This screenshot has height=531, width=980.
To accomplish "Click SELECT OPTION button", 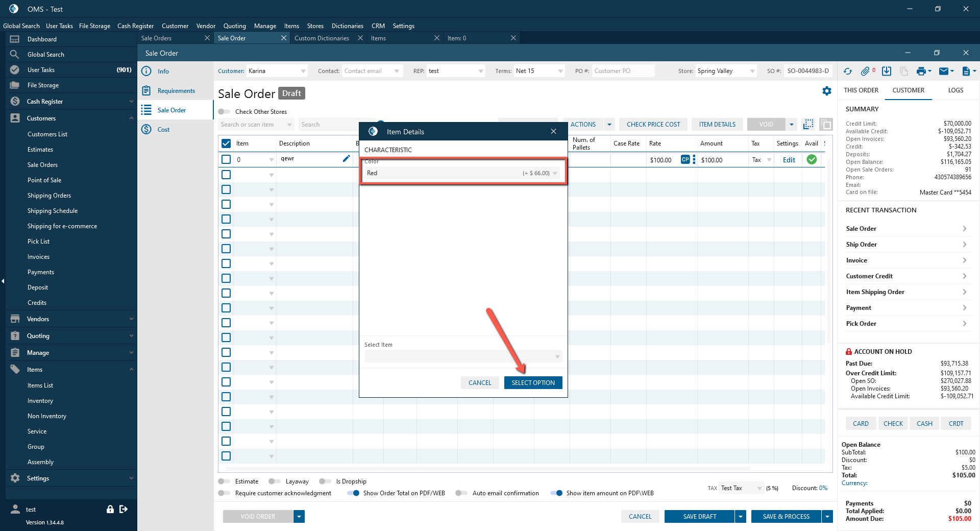I will pos(533,383).
